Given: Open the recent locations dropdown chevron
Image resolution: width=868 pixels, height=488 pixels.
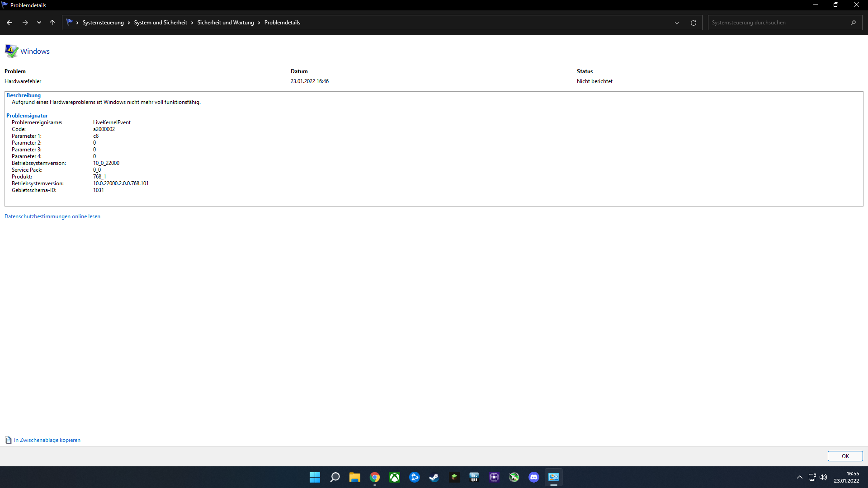Looking at the screenshot, I should (x=39, y=23).
